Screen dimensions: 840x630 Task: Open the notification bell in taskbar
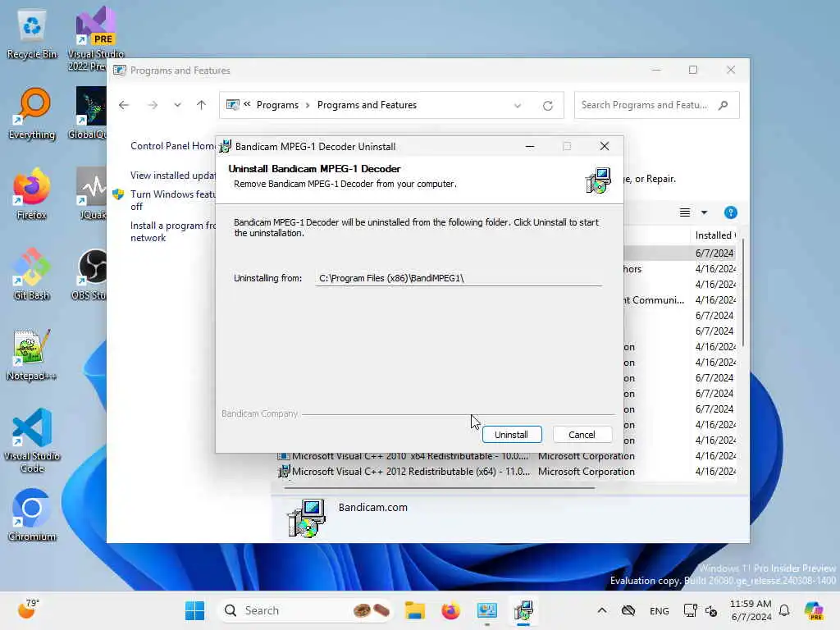coord(784,610)
